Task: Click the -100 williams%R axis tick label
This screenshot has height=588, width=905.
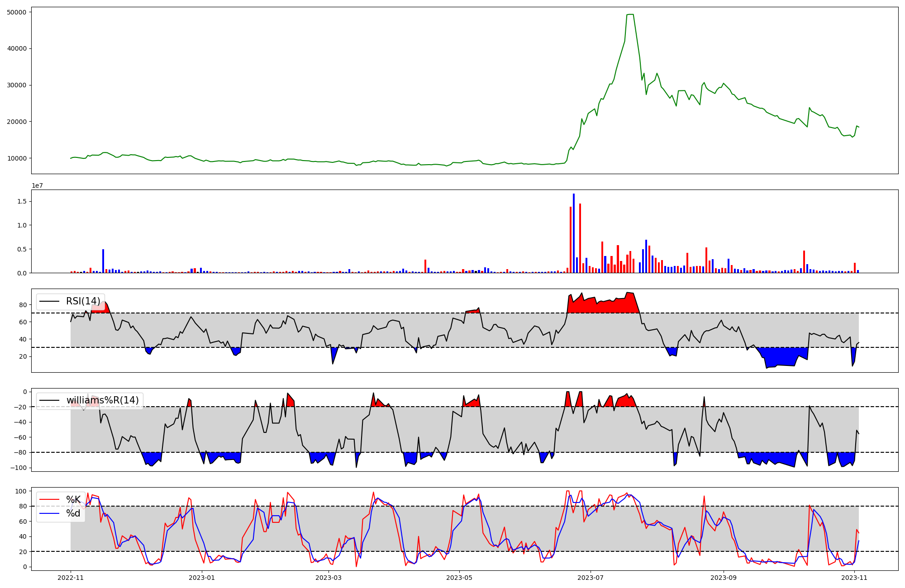Action: tap(19, 468)
